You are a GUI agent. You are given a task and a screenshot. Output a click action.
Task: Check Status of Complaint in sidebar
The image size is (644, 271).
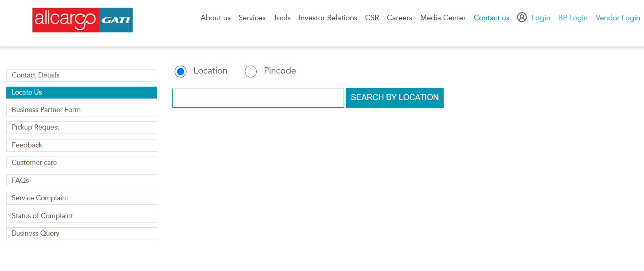point(81,216)
